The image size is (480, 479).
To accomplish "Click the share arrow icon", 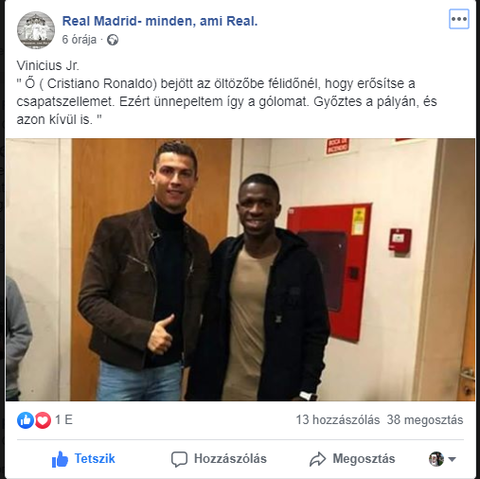I will point(318,459).
